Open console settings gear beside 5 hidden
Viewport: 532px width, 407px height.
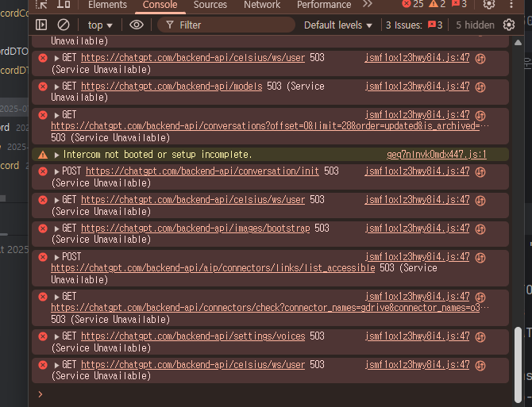509,25
